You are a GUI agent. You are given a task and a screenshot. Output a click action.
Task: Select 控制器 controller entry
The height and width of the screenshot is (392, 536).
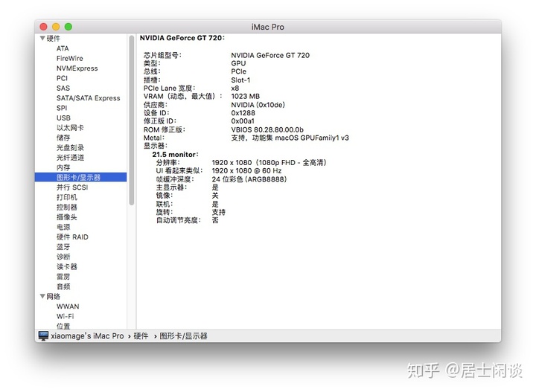67,207
